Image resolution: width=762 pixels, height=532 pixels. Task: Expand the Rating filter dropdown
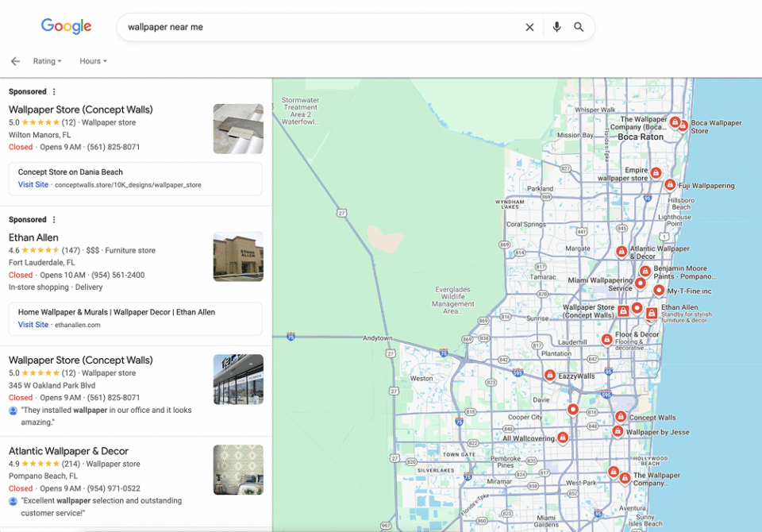[x=47, y=61]
